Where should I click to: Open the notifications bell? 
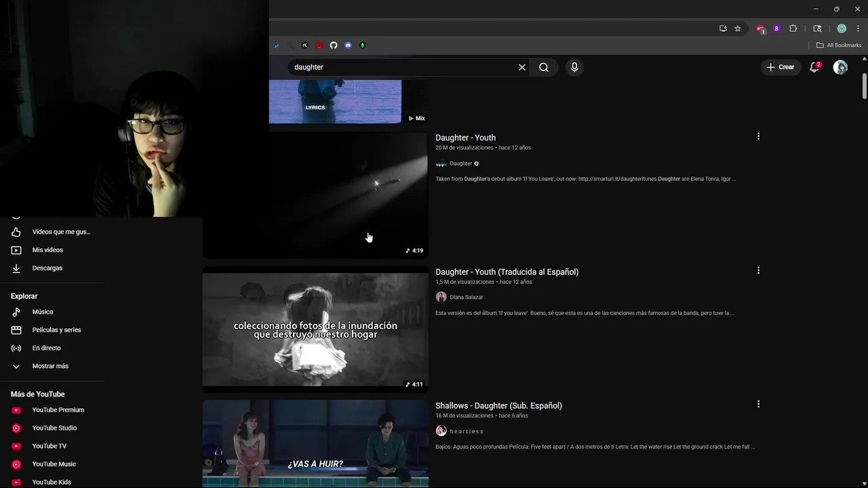pos(814,67)
